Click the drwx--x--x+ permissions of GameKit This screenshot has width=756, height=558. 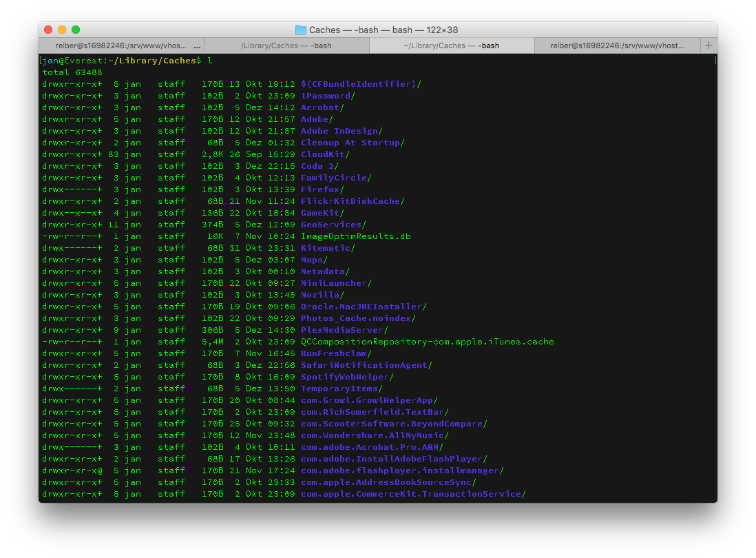(72, 213)
